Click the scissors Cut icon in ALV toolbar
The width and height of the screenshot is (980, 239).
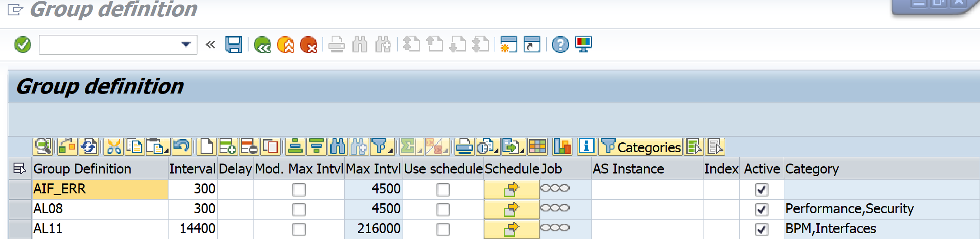(x=114, y=147)
